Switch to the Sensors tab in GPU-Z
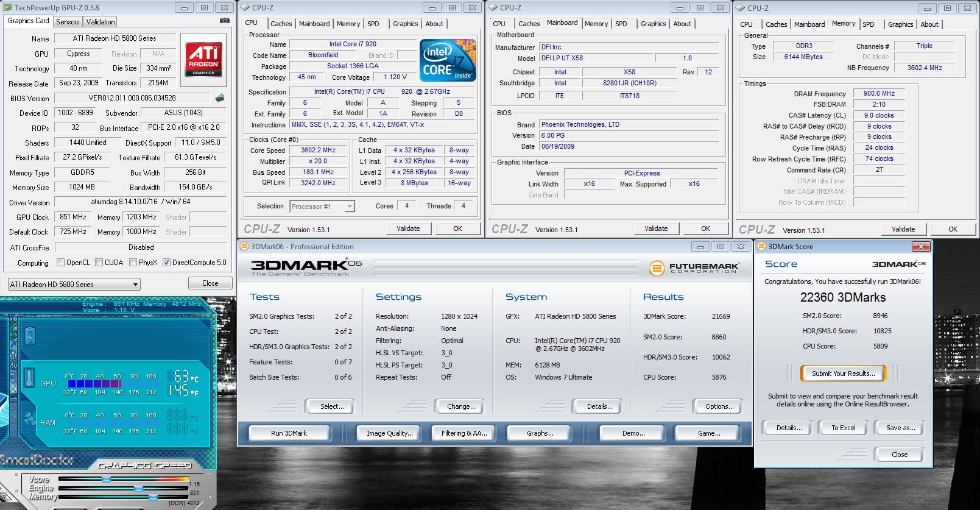Viewport: 980px width, 510px height. click(68, 21)
